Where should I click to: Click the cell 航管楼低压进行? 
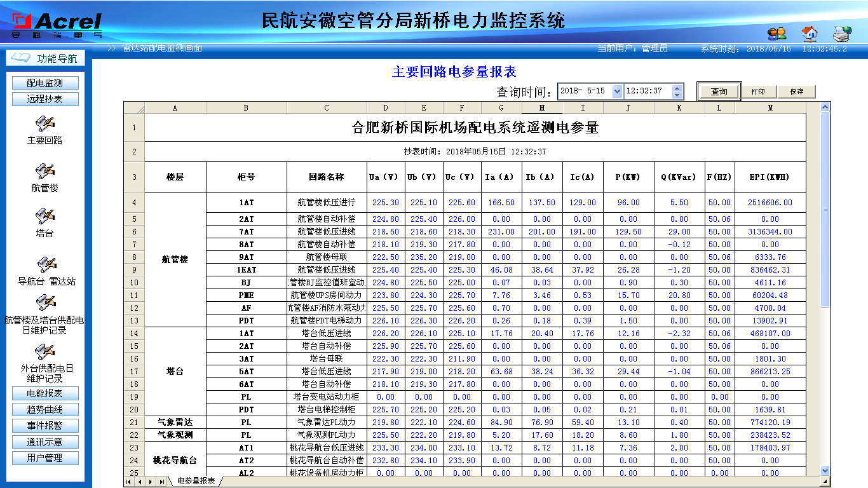click(327, 203)
